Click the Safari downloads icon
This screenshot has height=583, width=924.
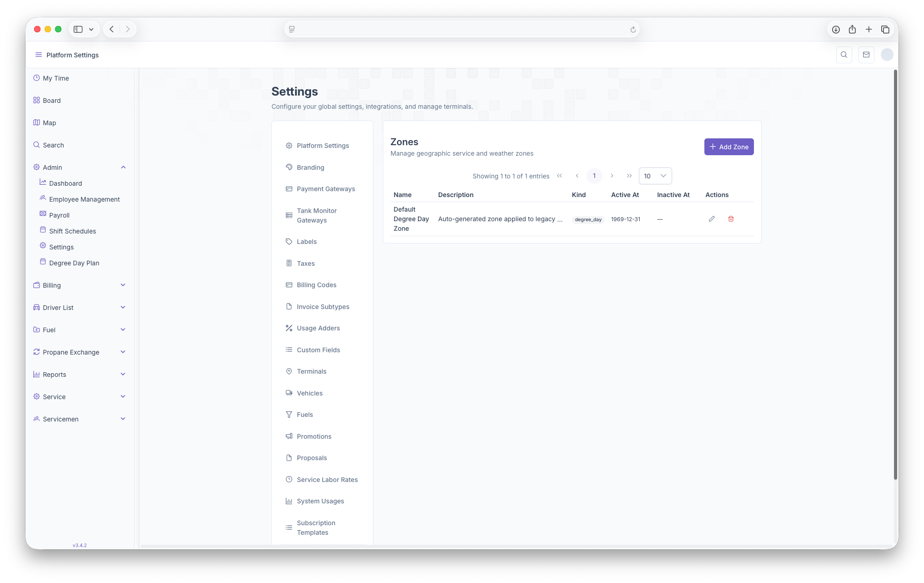click(x=836, y=30)
